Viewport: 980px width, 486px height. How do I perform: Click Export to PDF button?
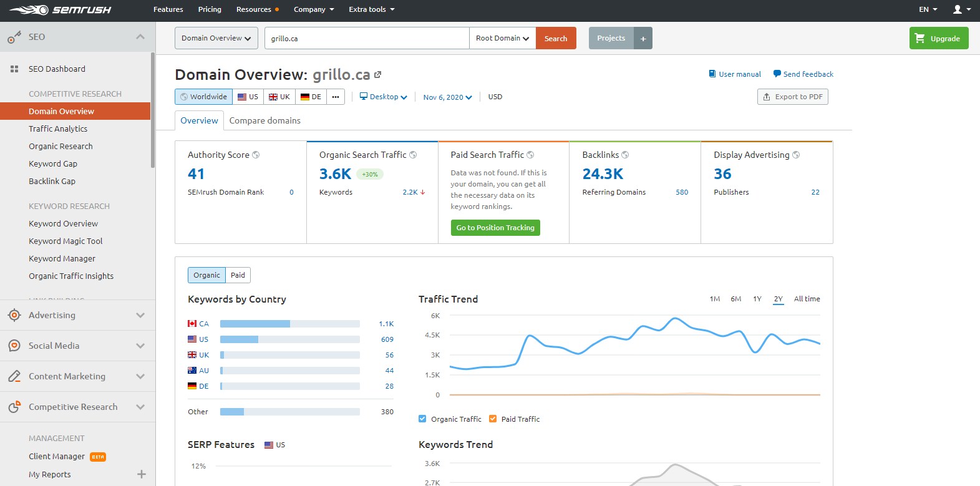(x=792, y=97)
